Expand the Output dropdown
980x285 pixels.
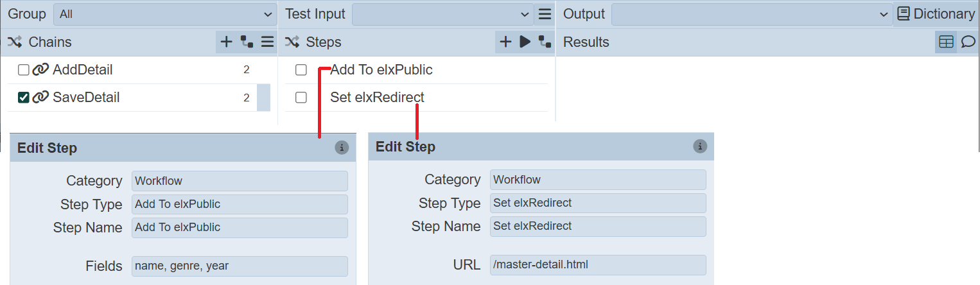(x=750, y=14)
